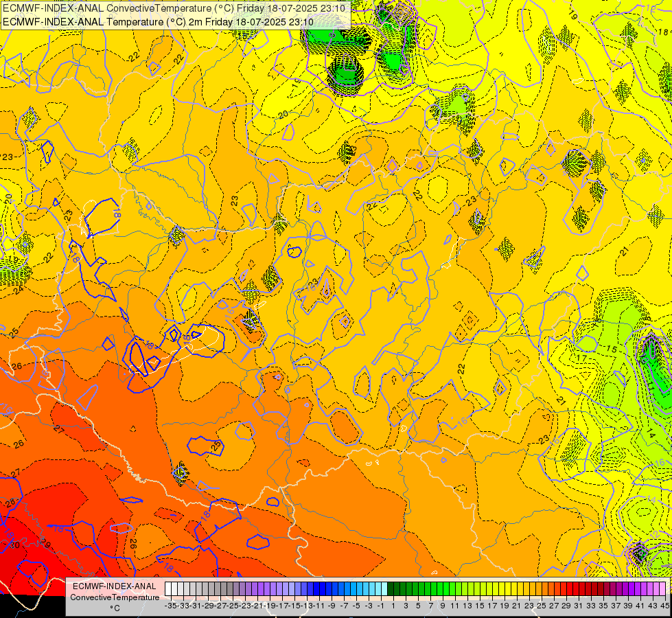
Task: Select the pink swatch above 45
Action: [x=662, y=588]
